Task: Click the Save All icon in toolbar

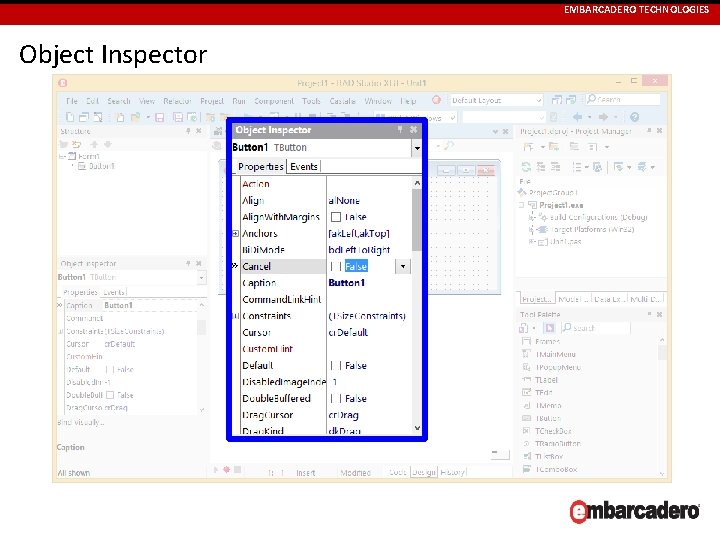Action: point(178,117)
